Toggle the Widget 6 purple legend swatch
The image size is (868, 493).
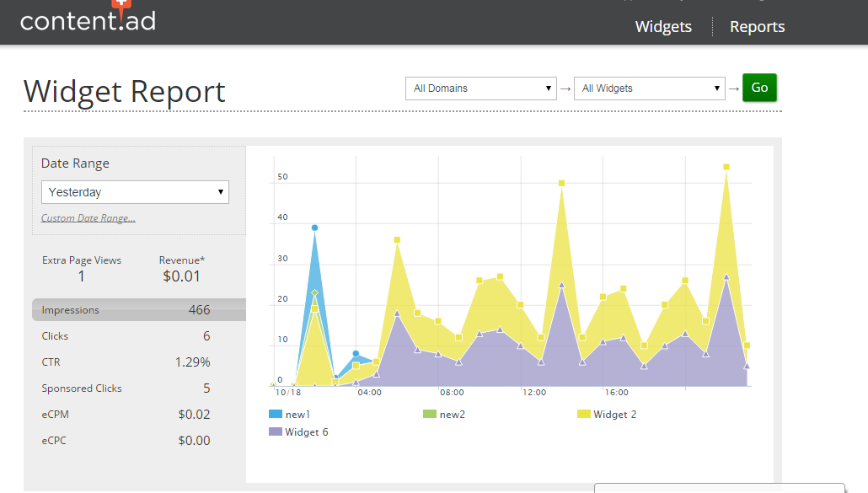(276, 432)
